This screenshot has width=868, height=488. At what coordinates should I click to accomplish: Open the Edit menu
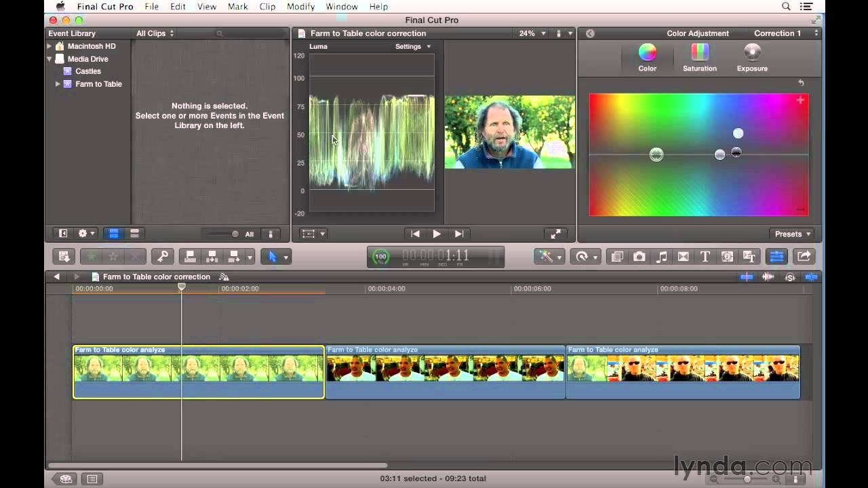pyautogui.click(x=178, y=7)
